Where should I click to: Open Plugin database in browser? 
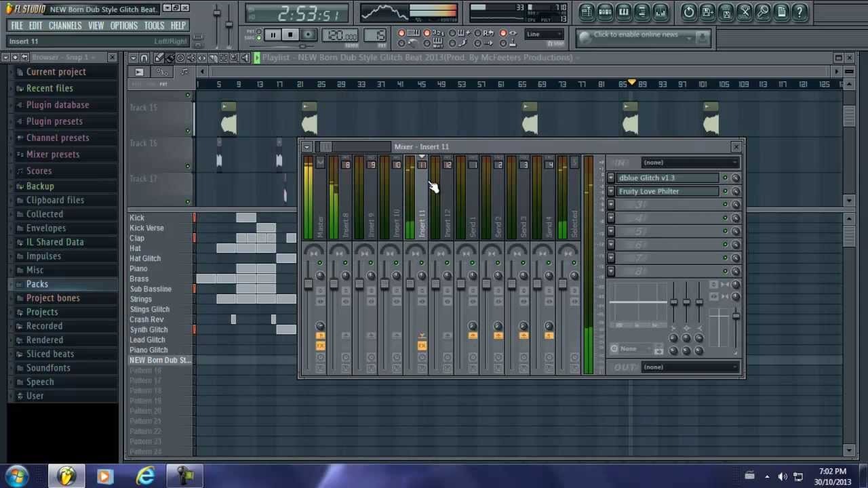(58, 105)
